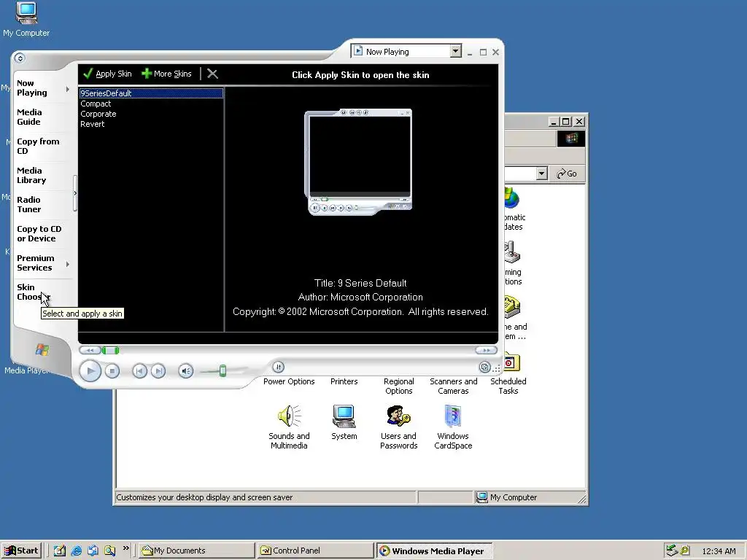Open Sounds and Multimedia icon
The width and height of the screenshot is (747, 560).
point(289,427)
